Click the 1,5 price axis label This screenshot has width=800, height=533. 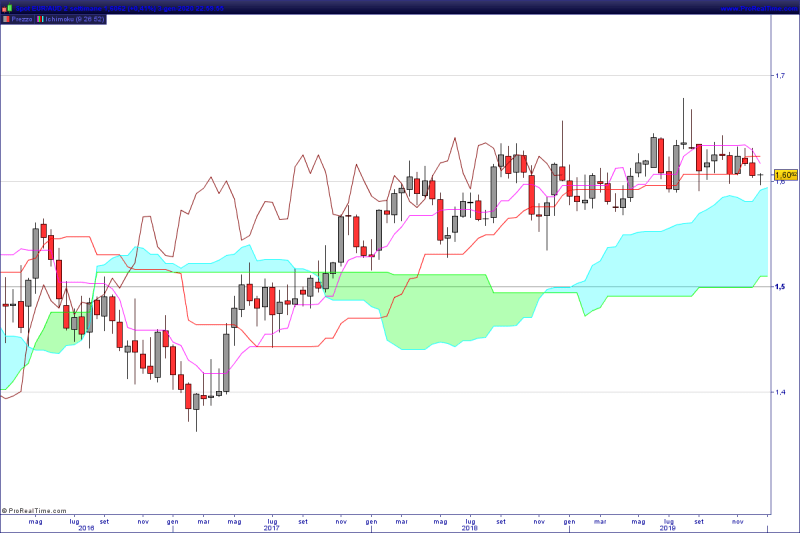tap(781, 287)
